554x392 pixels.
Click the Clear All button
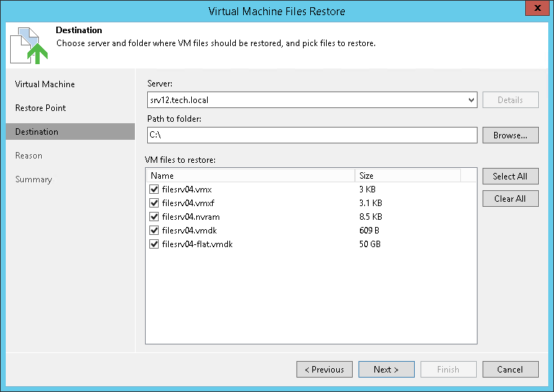(x=510, y=199)
